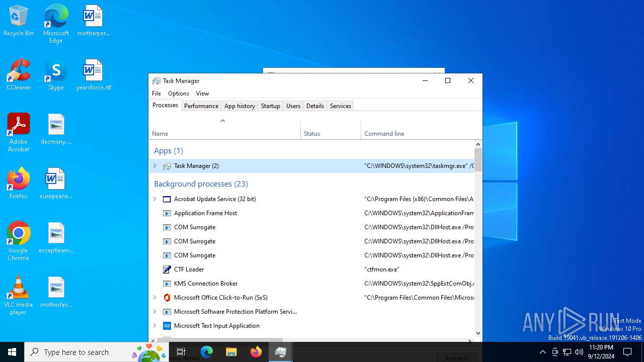This screenshot has height=362, width=644.
Task: Select the decmany image file icon
Action: [56, 129]
